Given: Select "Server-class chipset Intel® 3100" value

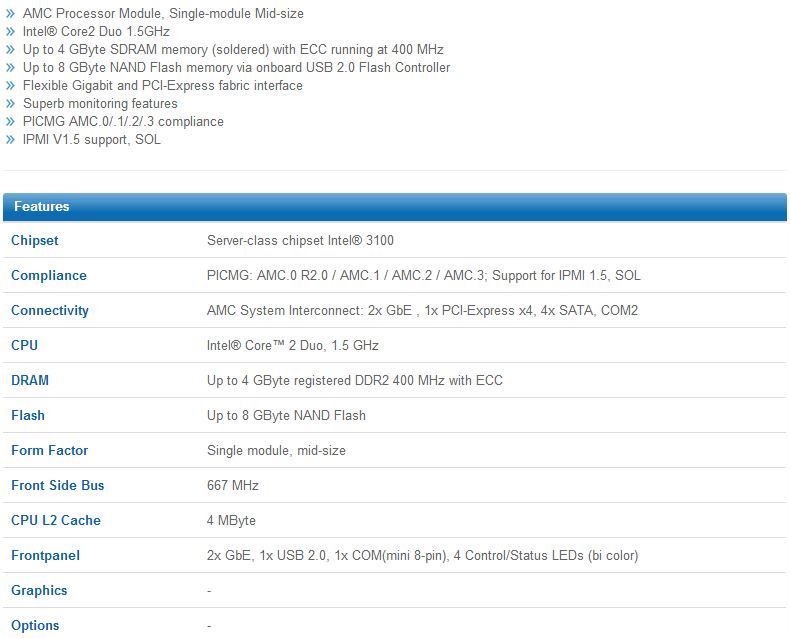Looking at the screenshot, I should click(300, 241).
